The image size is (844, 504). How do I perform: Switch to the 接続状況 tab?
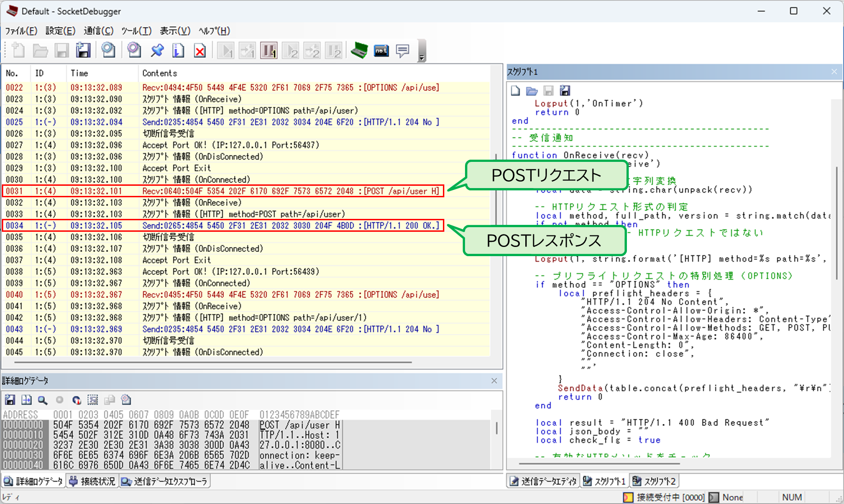92,481
